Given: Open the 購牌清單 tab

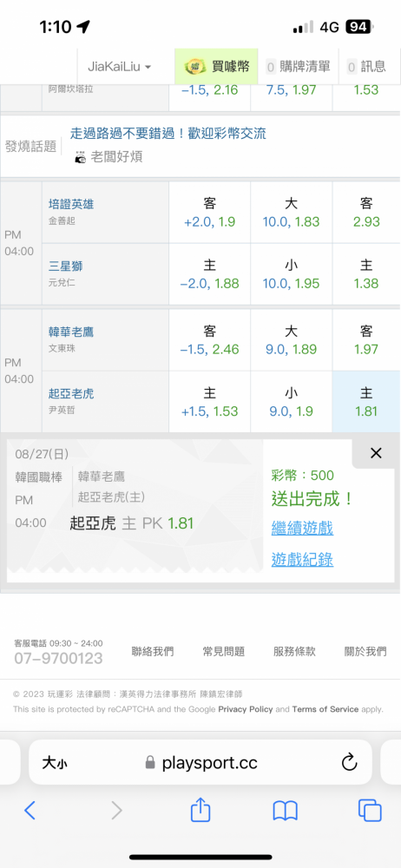Looking at the screenshot, I should [x=299, y=67].
